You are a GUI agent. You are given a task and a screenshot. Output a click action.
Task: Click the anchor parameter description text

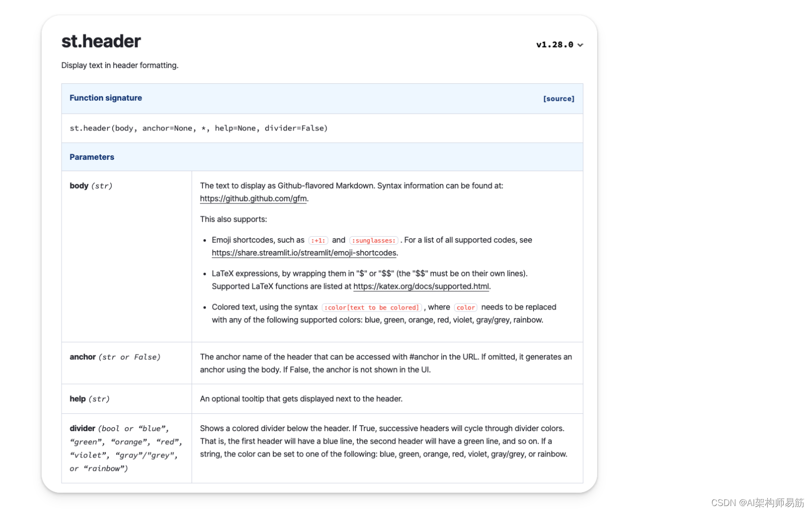(x=386, y=364)
